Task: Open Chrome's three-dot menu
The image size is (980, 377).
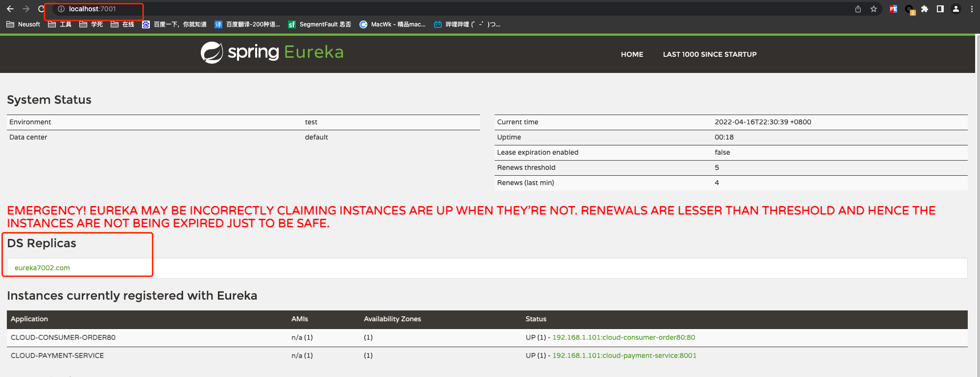Action: tap(972, 9)
